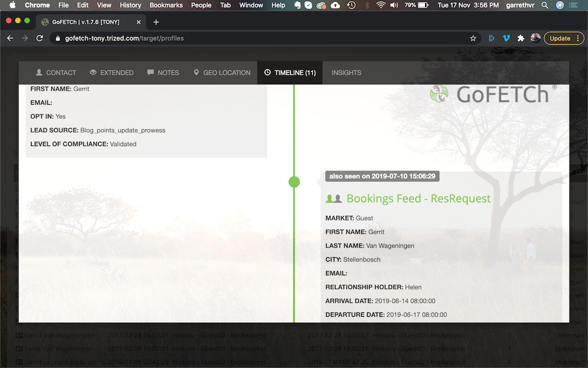Bookmark this page with star icon
Image resolution: width=588 pixels, height=368 pixels.
pyautogui.click(x=473, y=38)
